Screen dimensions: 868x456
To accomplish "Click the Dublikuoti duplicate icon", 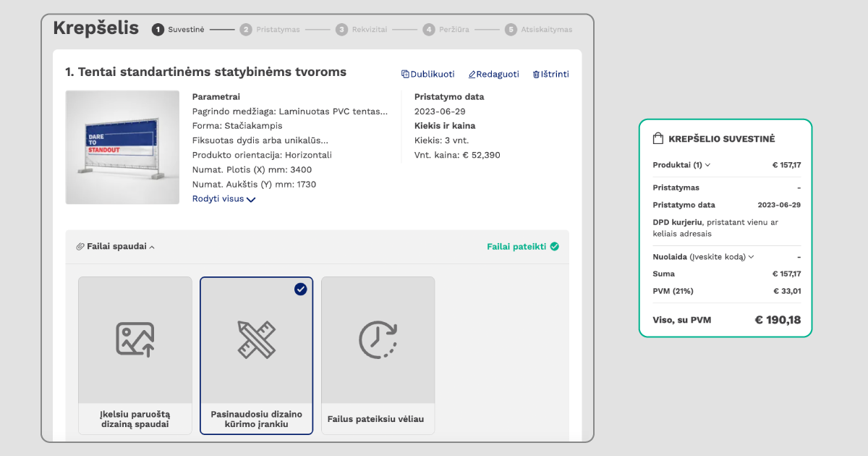I will pos(407,74).
